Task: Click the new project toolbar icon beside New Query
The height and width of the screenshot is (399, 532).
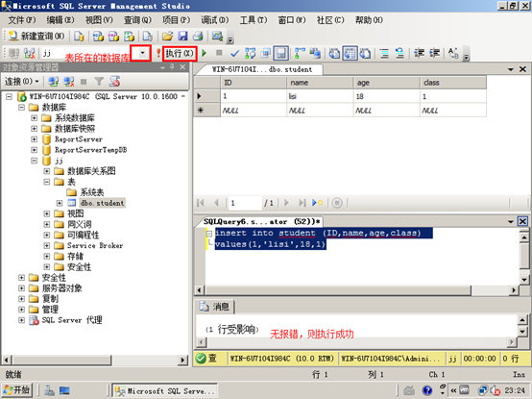Action: click(x=79, y=36)
